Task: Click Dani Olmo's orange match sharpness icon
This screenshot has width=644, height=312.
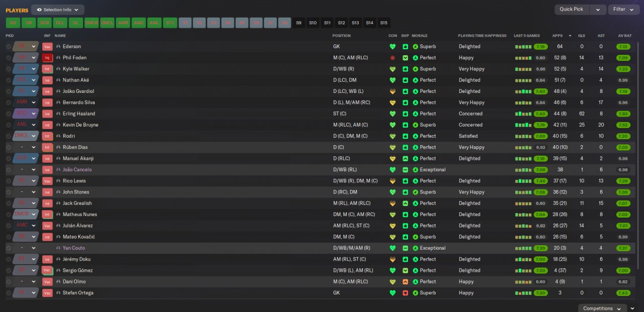Action: [406, 282]
